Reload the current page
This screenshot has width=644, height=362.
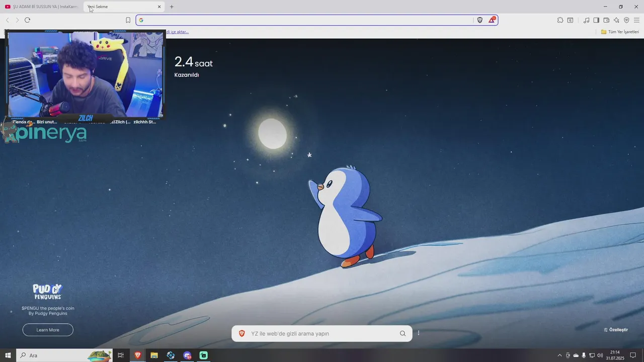pyautogui.click(x=27, y=20)
